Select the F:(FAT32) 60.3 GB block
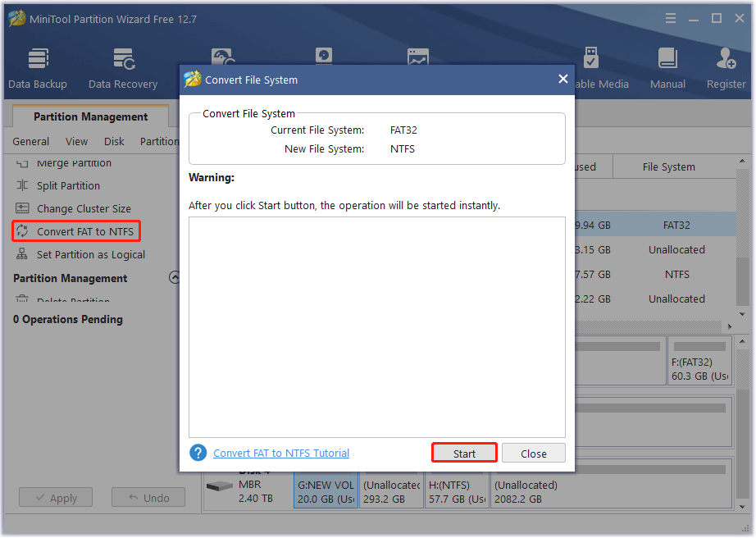 (x=699, y=361)
